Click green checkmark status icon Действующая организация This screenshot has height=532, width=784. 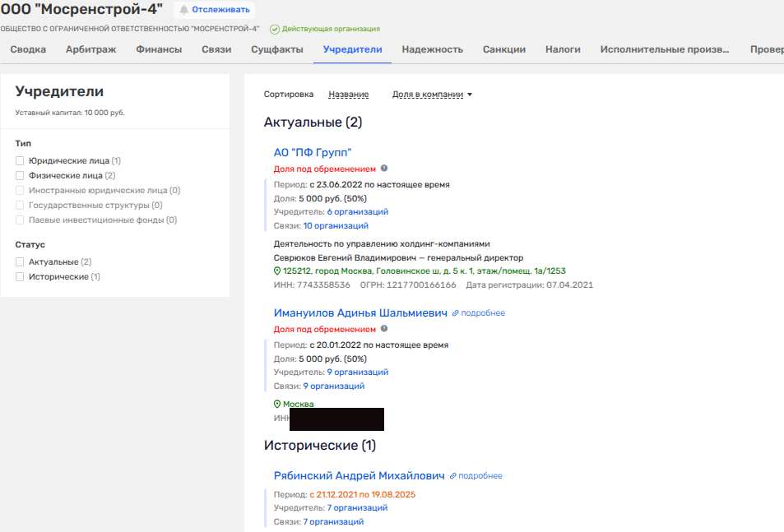275,29
